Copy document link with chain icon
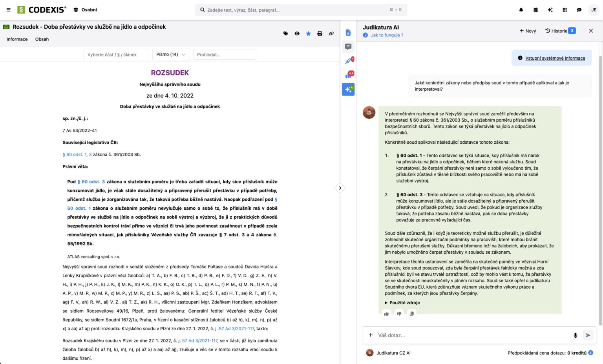This screenshot has height=364, width=603. pos(331,34)
